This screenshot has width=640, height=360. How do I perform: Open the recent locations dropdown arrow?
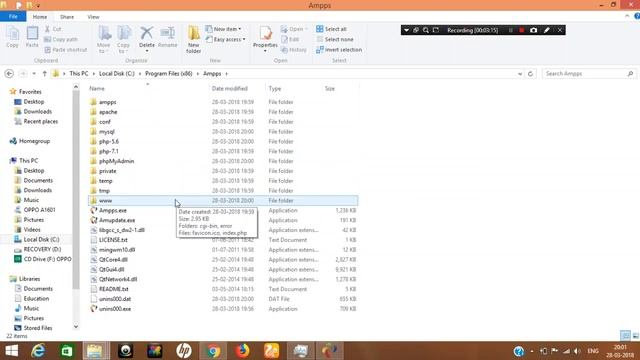(x=34, y=73)
